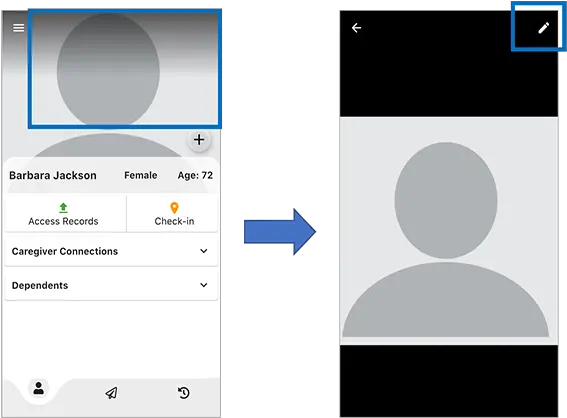
Task: Tap the plus button below the photo
Action: [x=199, y=140]
